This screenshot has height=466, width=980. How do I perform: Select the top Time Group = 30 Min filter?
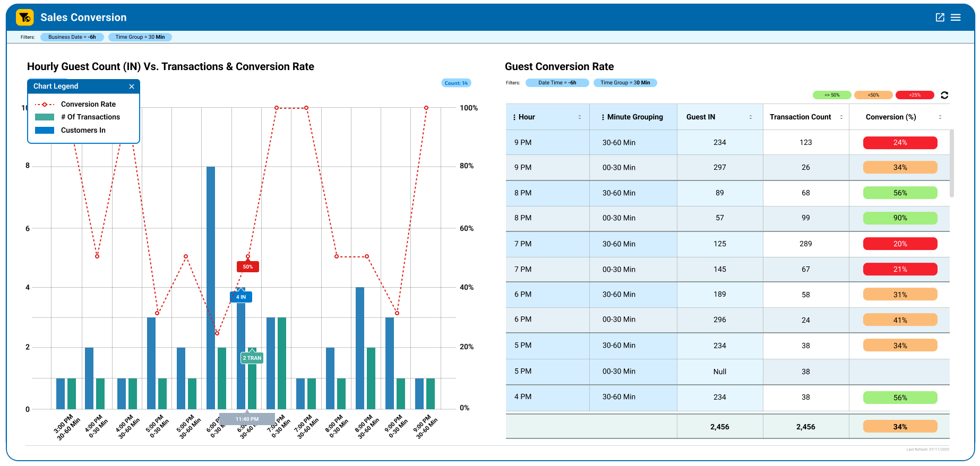tap(140, 37)
